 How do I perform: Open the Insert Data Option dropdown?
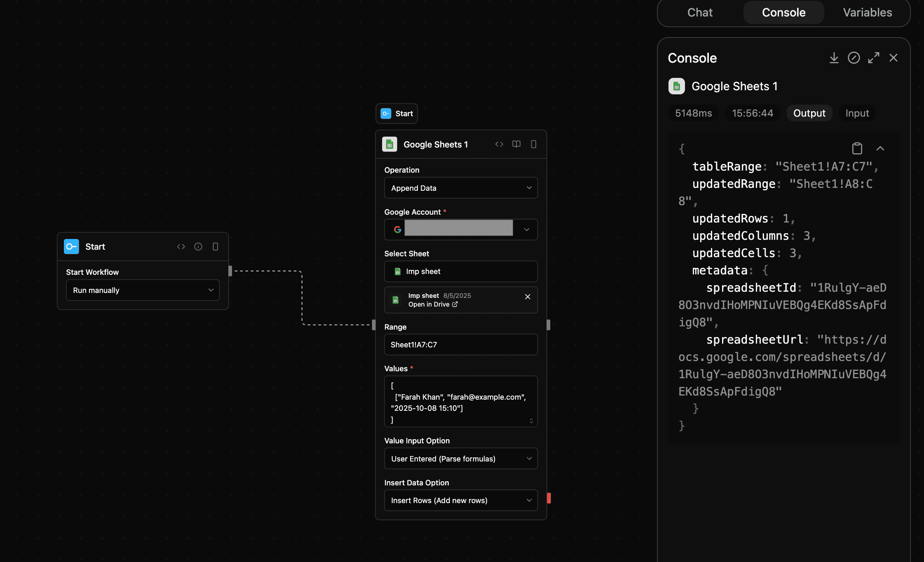(461, 500)
